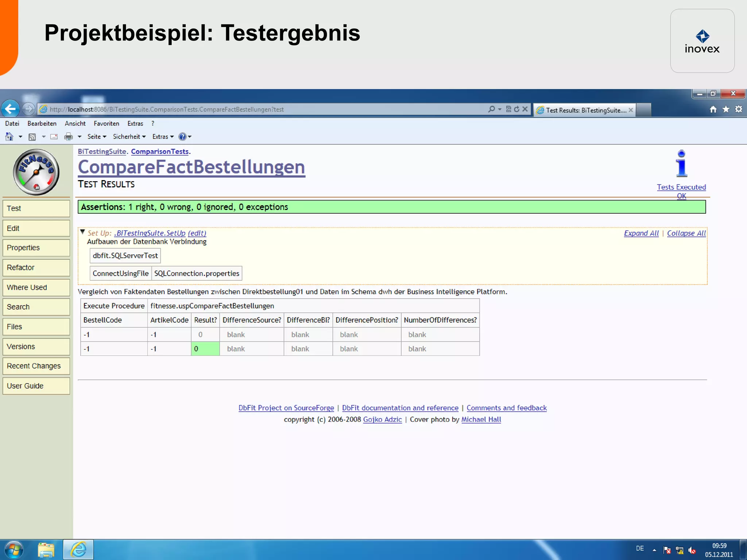
Task: Open the .BiTestingSuite.SetUp link
Action: coord(150,233)
